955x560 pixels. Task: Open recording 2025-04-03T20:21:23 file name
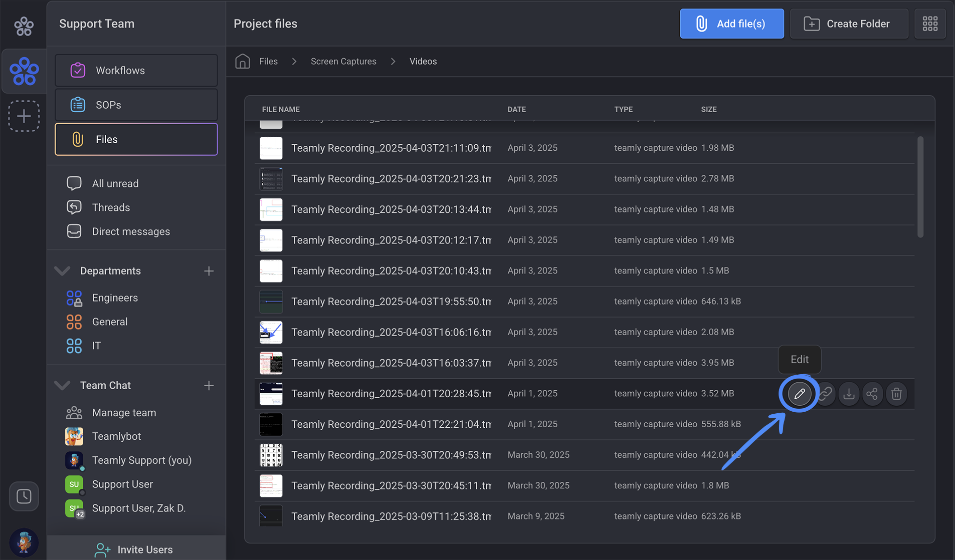(x=391, y=178)
